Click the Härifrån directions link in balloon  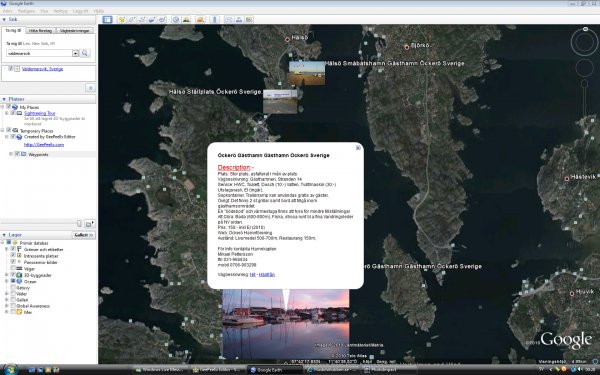[x=267, y=274]
